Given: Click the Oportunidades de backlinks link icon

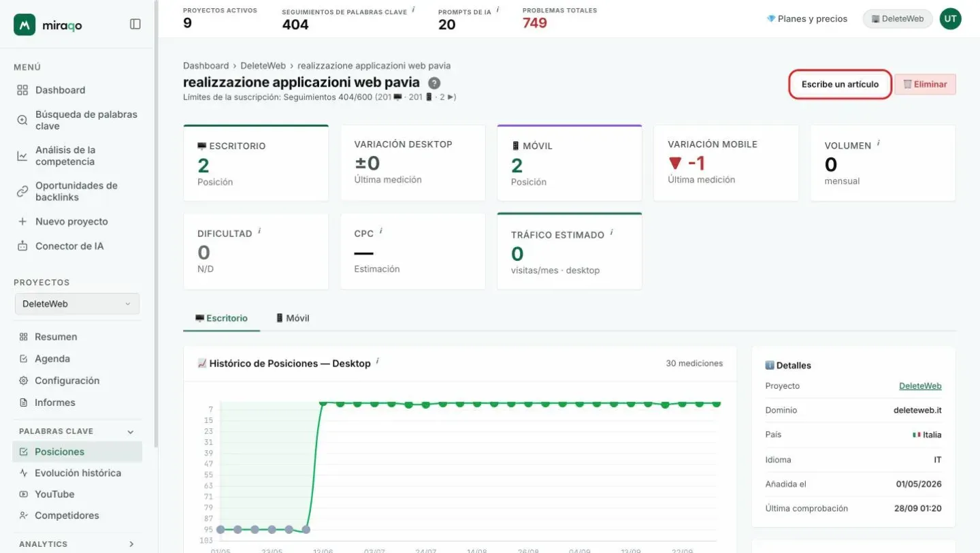Looking at the screenshot, I should pyautogui.click(x=22, y=191).
